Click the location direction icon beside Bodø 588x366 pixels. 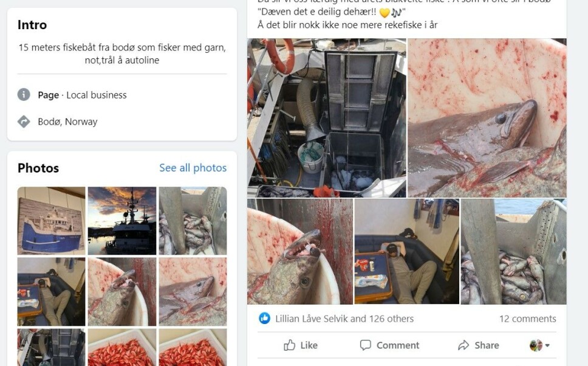click(24, 122)
